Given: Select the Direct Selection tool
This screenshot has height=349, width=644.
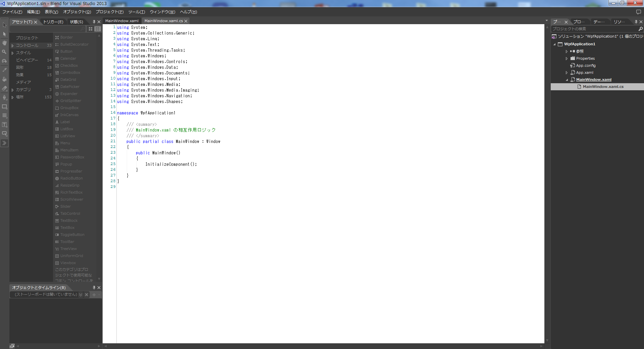Looking at the screenshot, I should point(4,34).
